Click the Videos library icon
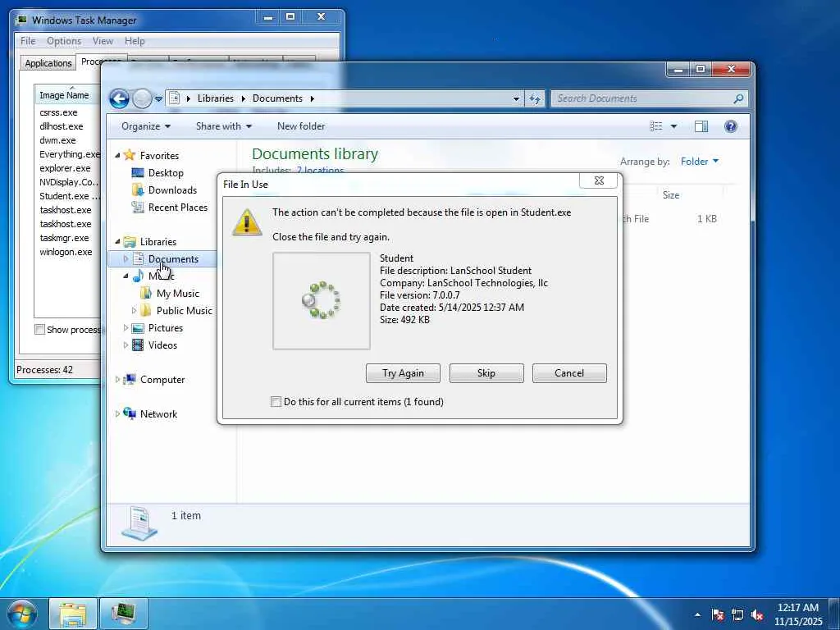 [138, 345]
